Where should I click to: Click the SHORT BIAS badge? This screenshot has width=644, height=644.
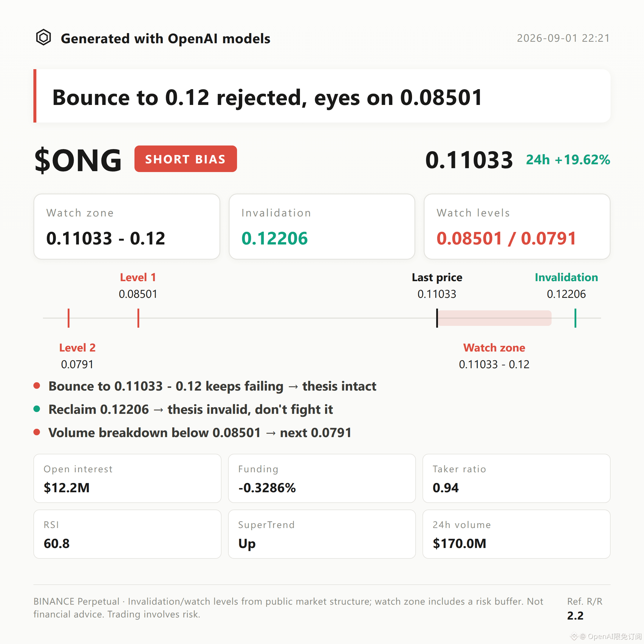click(x=186, y=159)
